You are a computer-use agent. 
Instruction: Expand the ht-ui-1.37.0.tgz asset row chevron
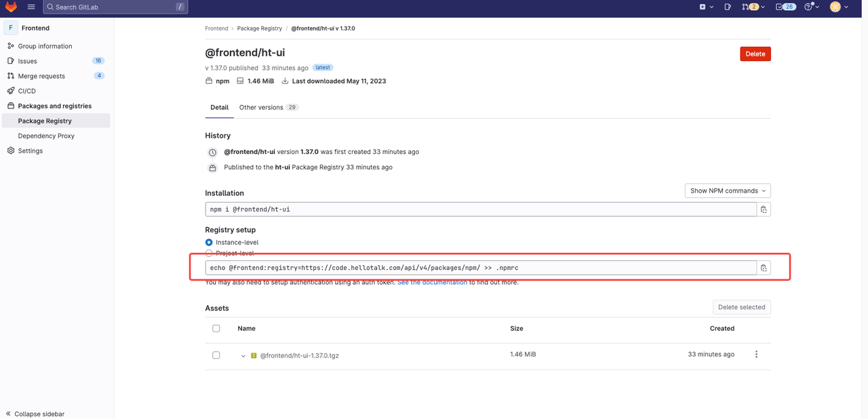pyautogui.click(x=243, y=355)
